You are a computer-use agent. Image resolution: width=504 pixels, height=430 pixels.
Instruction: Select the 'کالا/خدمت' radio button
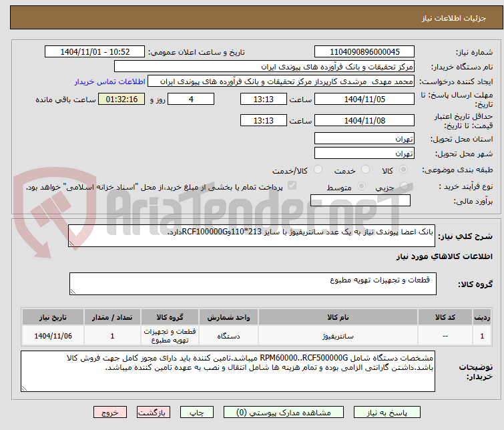point(318,169)
